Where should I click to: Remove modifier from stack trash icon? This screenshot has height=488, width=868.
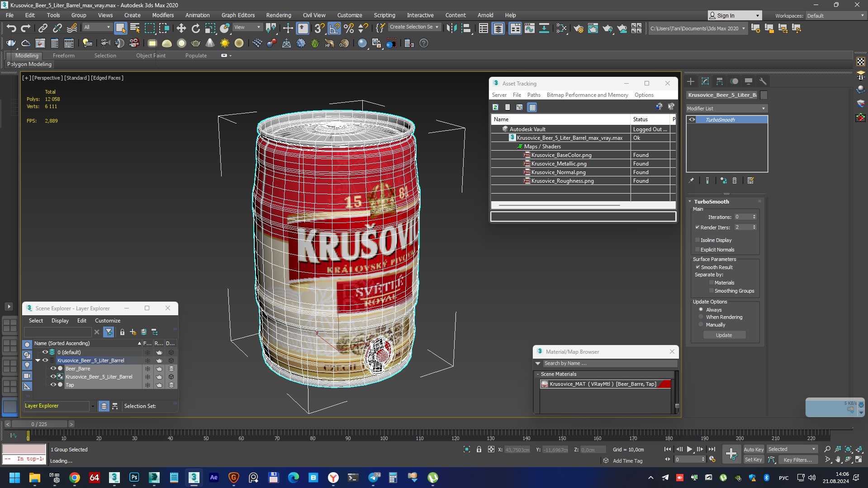point(735,180)
